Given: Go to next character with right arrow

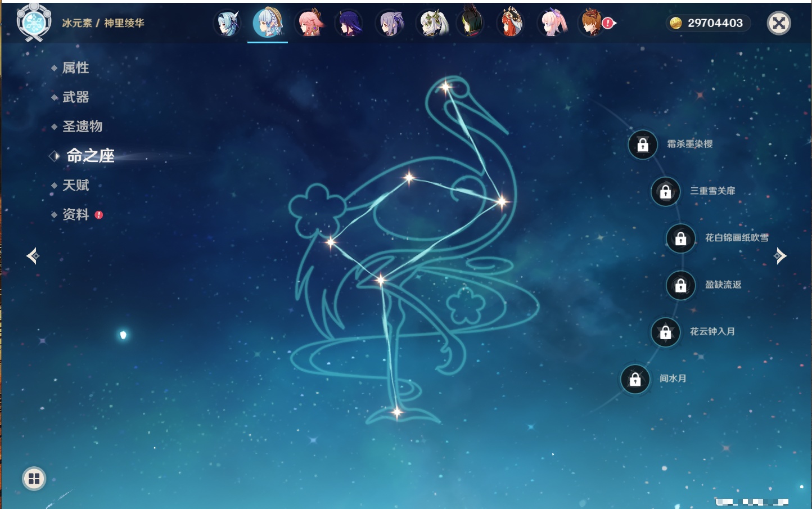Looking at the screenshot, I should 780,256.
